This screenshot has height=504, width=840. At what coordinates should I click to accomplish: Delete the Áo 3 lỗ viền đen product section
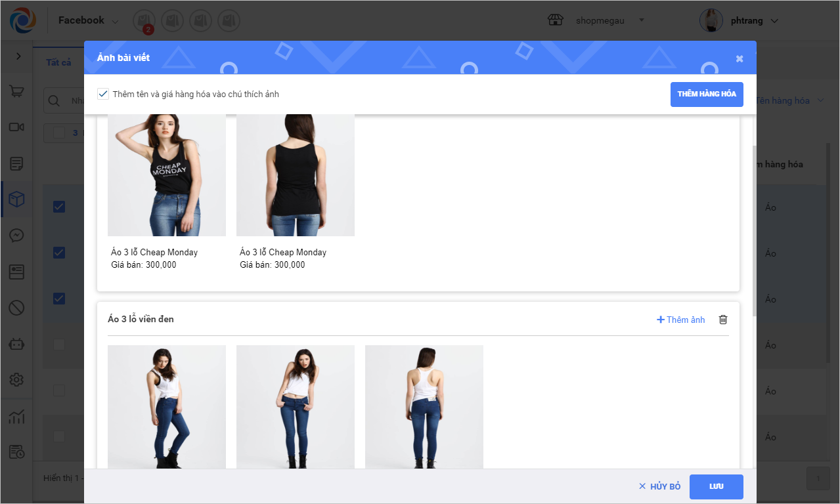(x=723, y=320)
